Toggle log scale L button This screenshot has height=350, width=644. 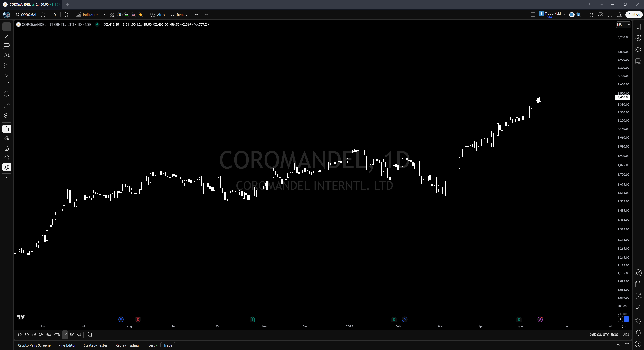pyautogui.click(x=626, y=319)
